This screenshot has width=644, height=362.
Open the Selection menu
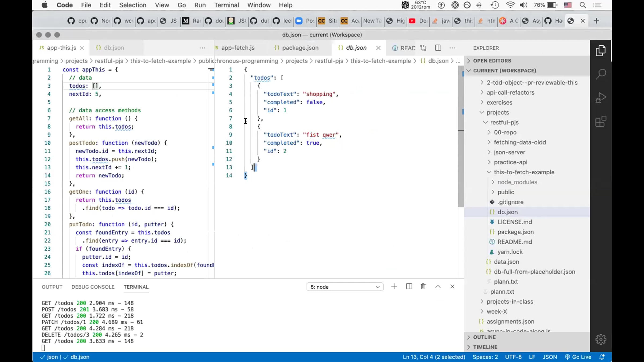coord(133,5)
